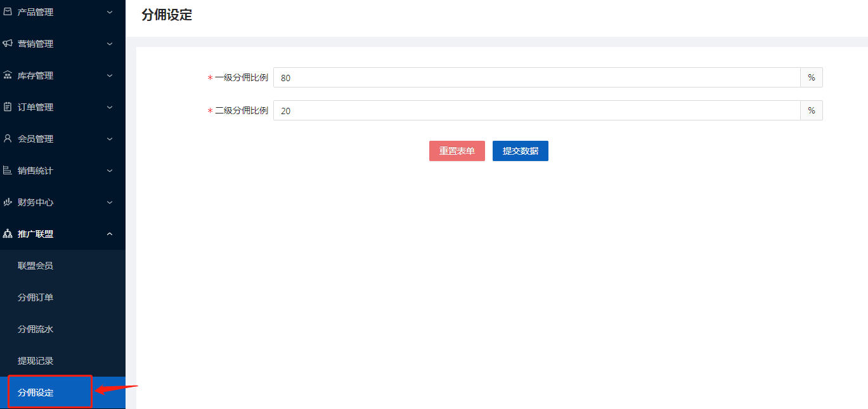The height and width of the screenshot is (409, 868).
Task: Open the 分佣订单 submenu item
Action: [36, 297]
